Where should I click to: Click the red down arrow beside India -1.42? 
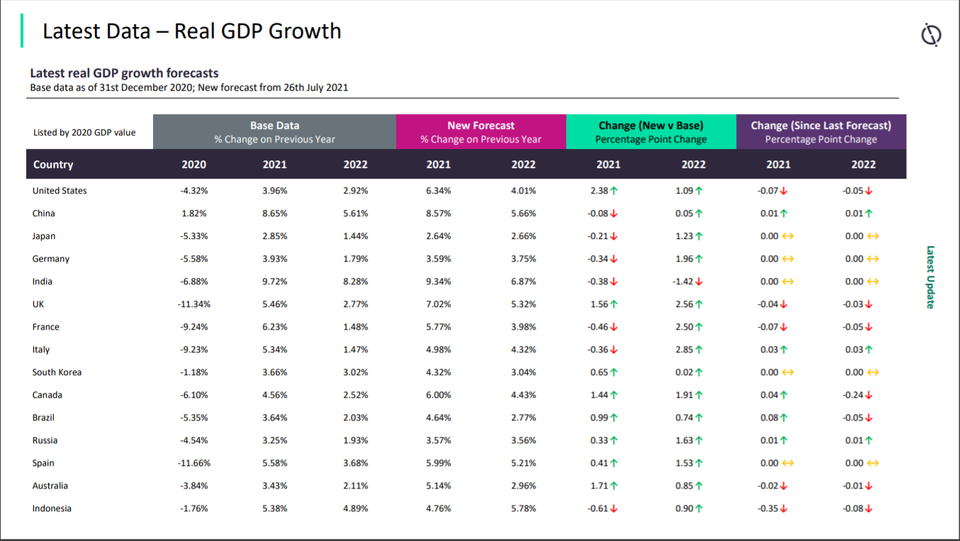(699, 282)
